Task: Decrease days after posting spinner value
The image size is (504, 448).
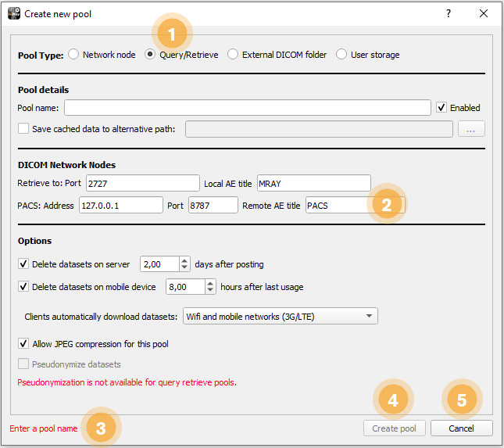Action: (184, 267)
